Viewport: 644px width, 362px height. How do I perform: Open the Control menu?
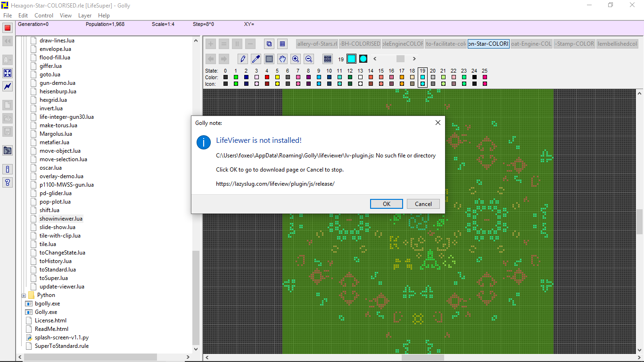click(44, 16)
